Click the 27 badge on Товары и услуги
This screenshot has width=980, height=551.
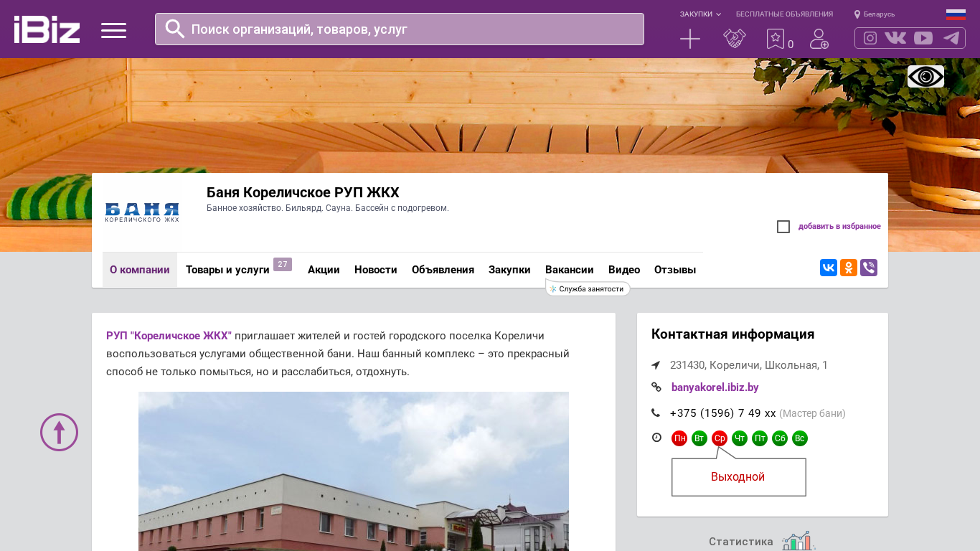283,265
